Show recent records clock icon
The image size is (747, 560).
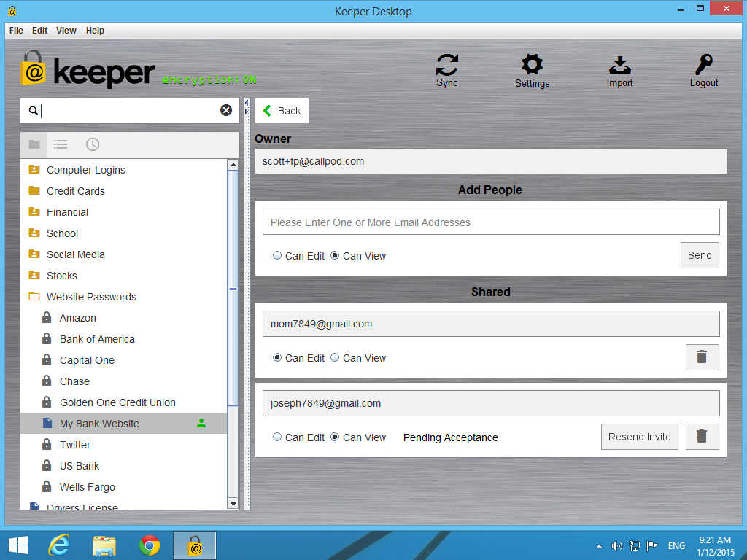93,144
